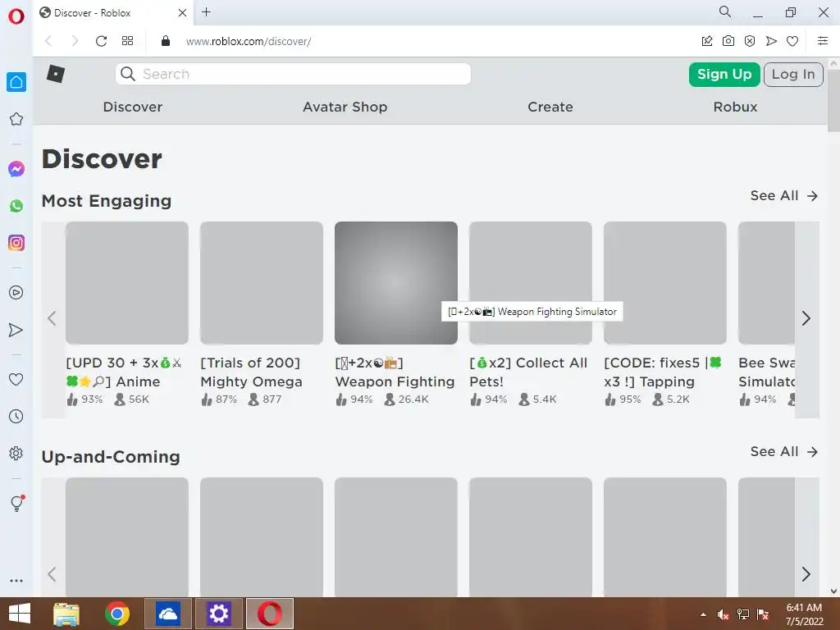The height and width of the screenshot is (630, 840).
Task: See All Up-and-Coming games
Action: click(784, 452)
